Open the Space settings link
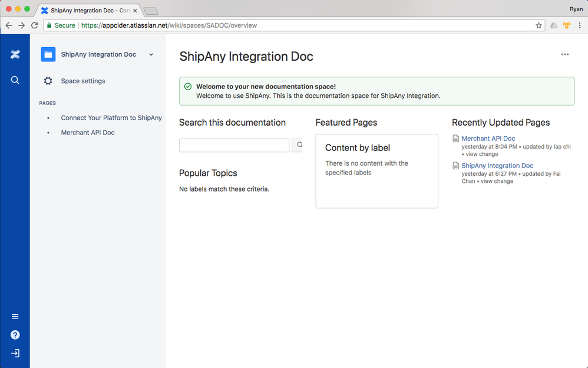The image size is (588, 368). click(83, 81)
